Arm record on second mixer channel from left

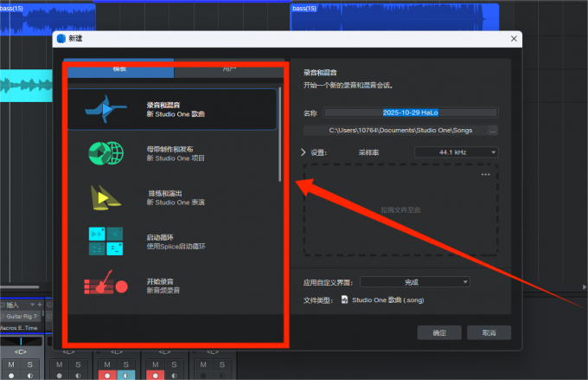60,376
